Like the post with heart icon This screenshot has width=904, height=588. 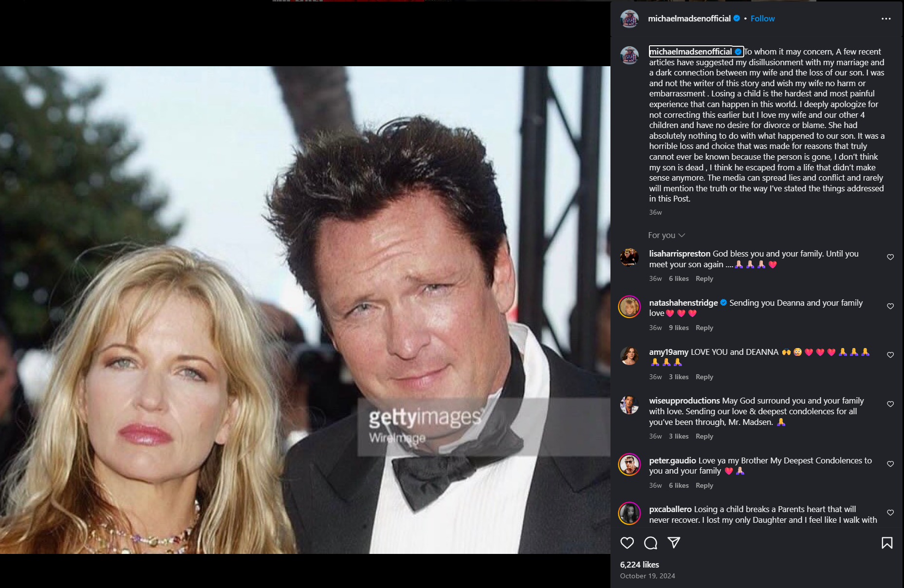(627, 543)
